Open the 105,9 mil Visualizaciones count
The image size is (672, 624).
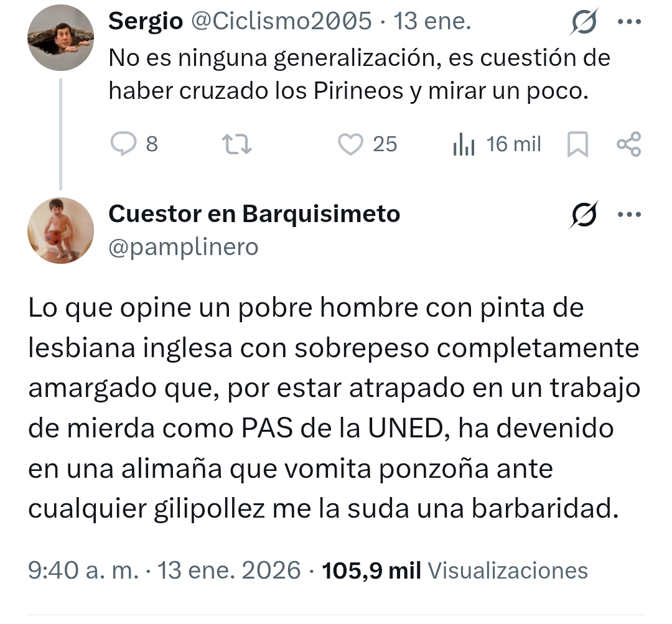454,570
